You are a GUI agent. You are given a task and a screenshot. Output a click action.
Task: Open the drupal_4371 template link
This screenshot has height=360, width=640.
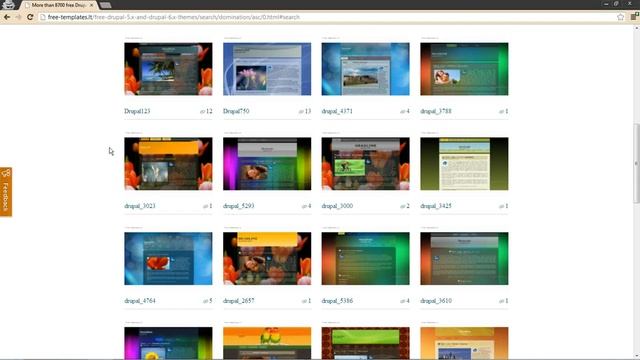tap(337, 111)
